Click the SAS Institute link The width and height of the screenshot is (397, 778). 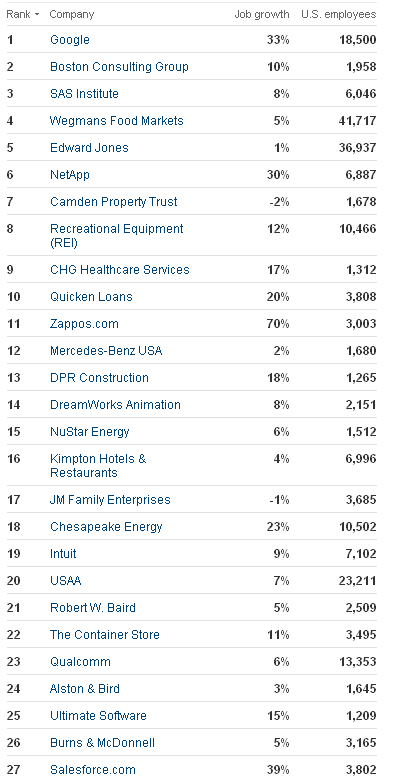(x=84, y=94)
